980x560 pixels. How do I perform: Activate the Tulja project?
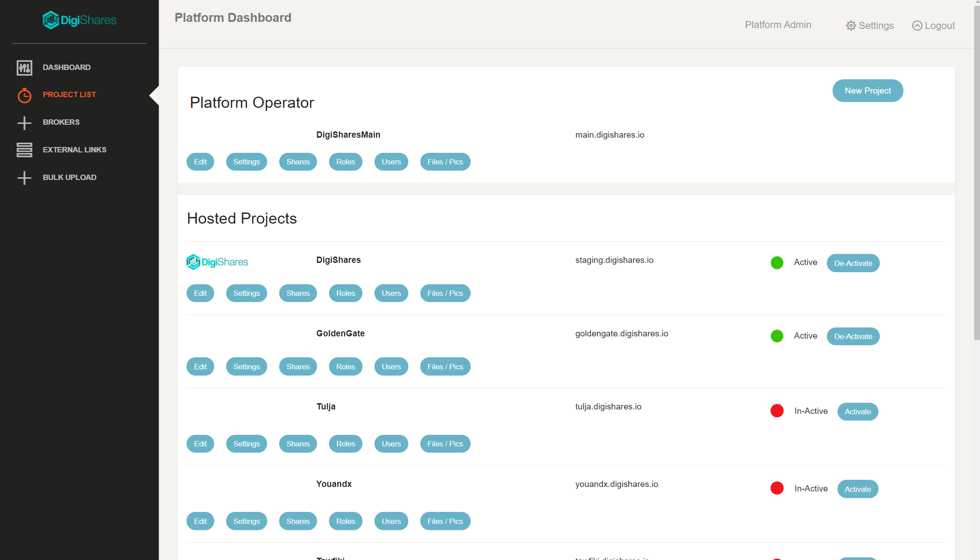tap(858, 412)
